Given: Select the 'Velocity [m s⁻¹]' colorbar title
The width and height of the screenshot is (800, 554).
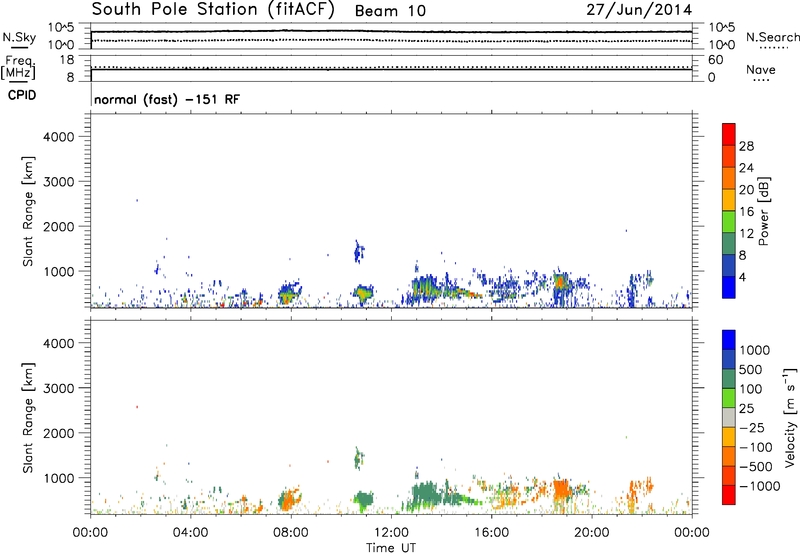Looking at the screenshot, I should pos(790,417).
